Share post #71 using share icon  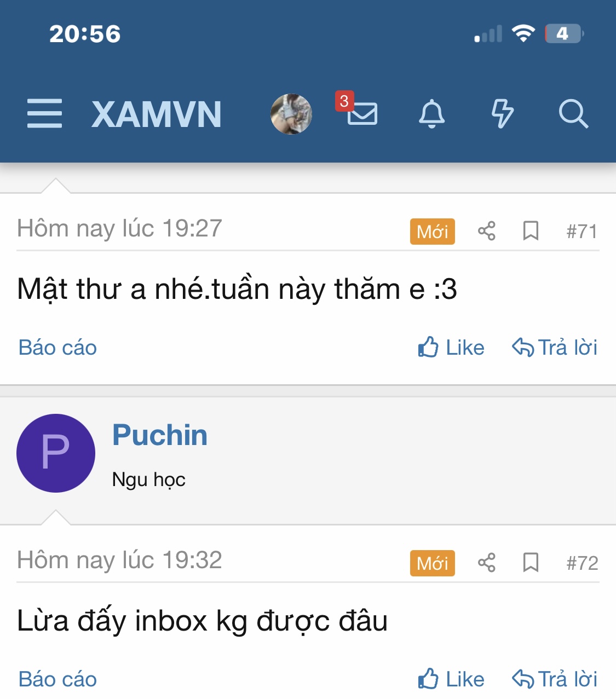pos(486,231)
